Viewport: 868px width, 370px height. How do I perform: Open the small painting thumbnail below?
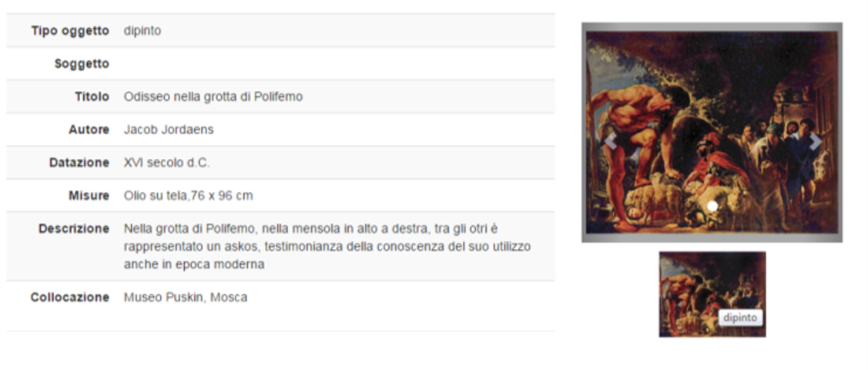click(712, 294)
